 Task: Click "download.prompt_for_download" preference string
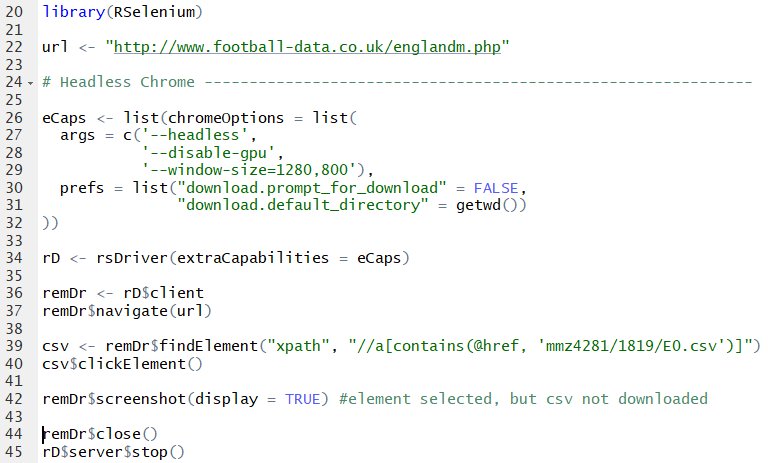[x=312, y=188]
